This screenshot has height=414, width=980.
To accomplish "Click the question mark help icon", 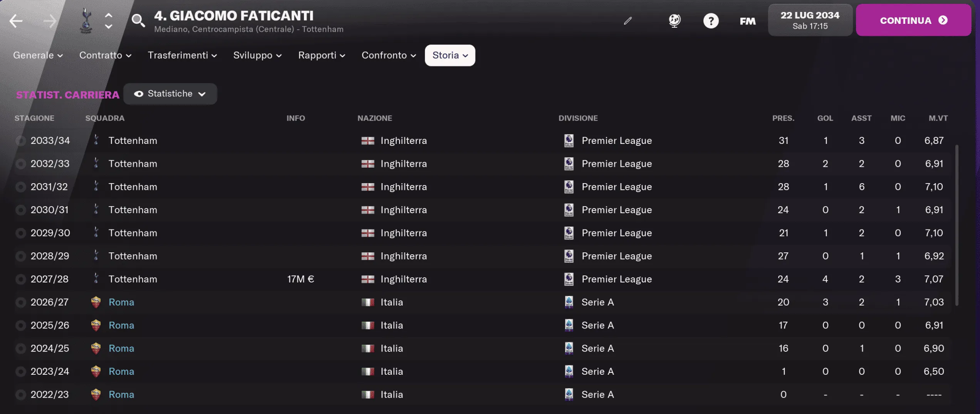I will [x=711, y=20].
